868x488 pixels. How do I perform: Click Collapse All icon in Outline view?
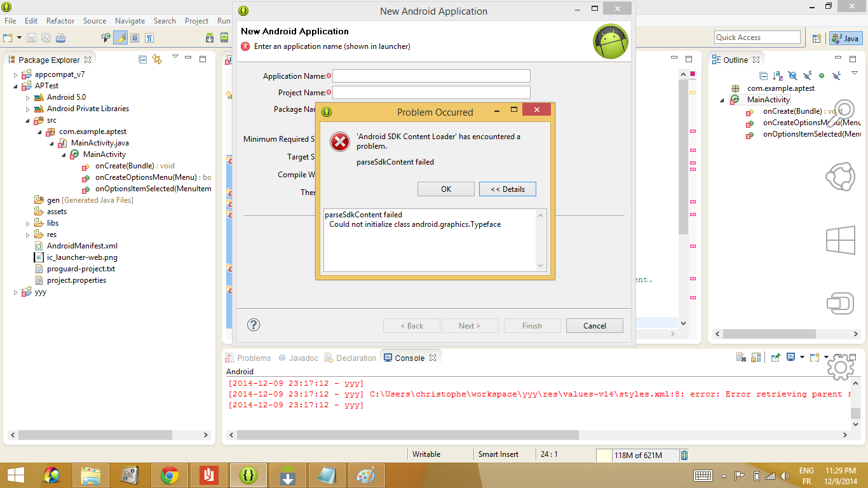(763, 76)
